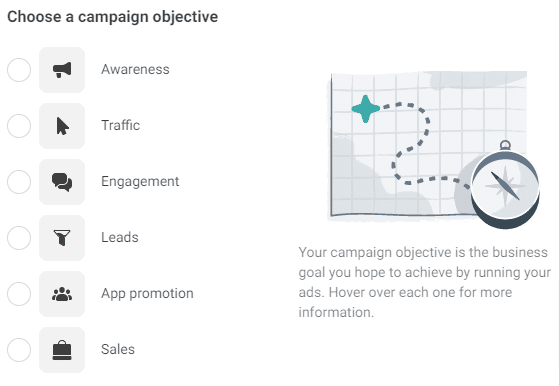Click the Leads objective label
Image resolution: width=559 pixels, height=386 pixels.
coord(120,237)
